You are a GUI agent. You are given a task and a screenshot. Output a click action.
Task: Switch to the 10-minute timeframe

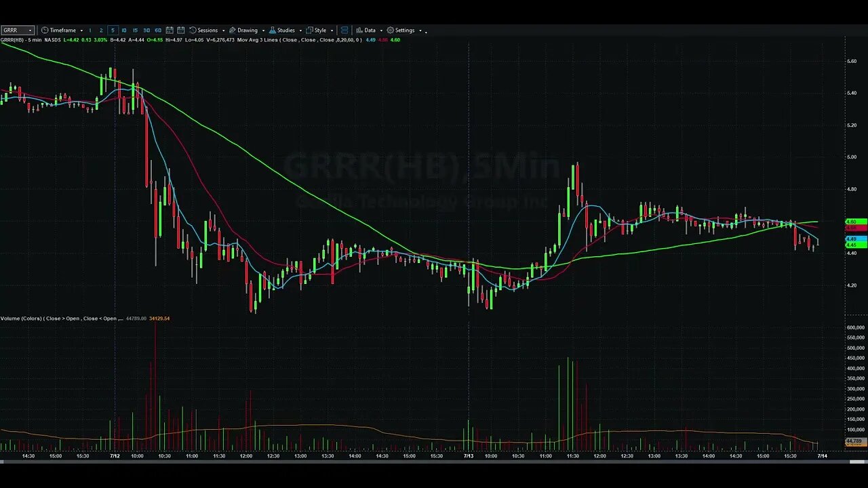click(123, 30)
